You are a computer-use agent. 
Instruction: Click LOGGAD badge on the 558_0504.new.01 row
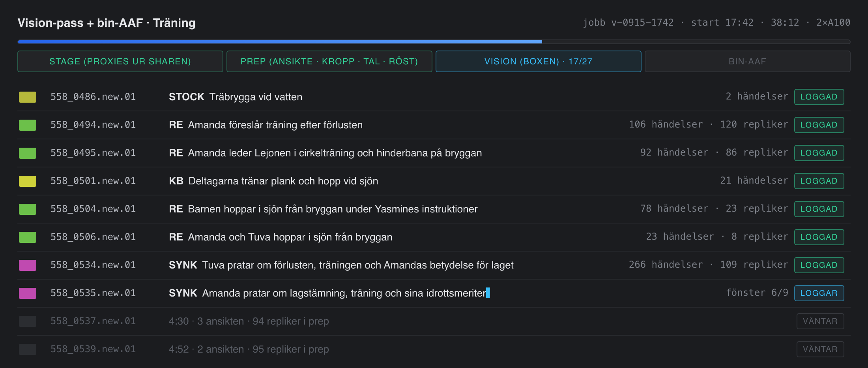tap(819, 209)
